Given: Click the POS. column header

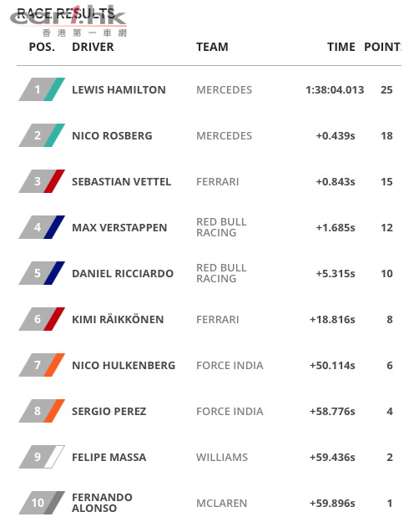Looking at the screenshot, I should coord(42,47).
